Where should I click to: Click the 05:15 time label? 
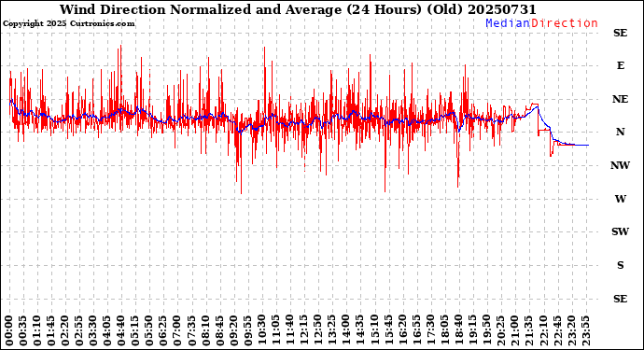point(135,330)
